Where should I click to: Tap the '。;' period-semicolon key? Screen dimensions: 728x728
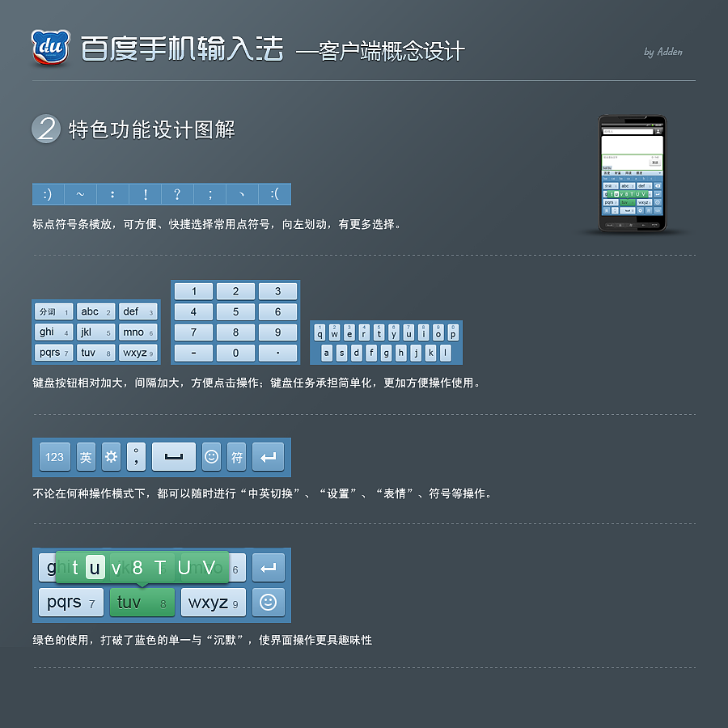(136, 457)
